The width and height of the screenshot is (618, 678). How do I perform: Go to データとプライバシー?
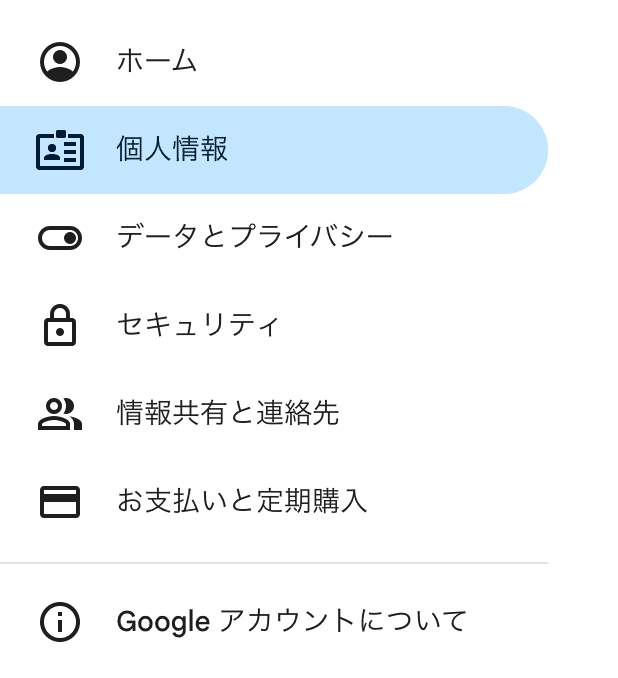coord(254,238)
